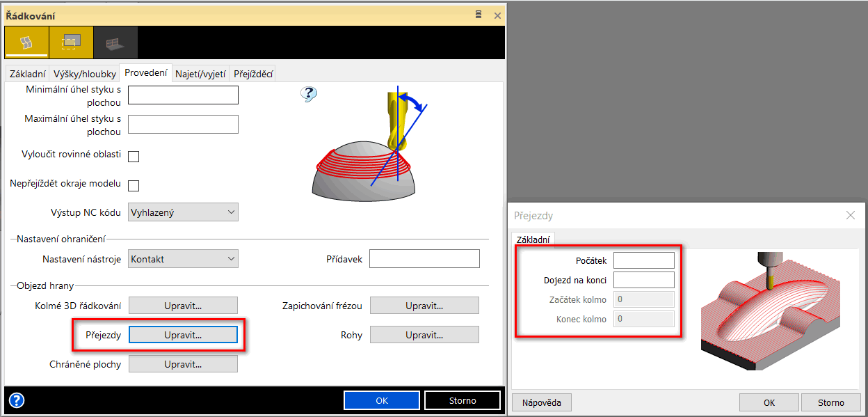Toggle the Nepřejíždět okraje modelu checkbox

click(134, 185)
